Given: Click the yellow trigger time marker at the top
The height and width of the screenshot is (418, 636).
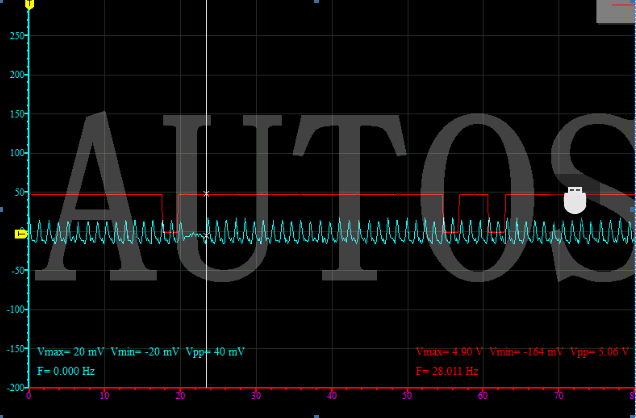Looking at the screenshot, I should [x=29, y=4].
